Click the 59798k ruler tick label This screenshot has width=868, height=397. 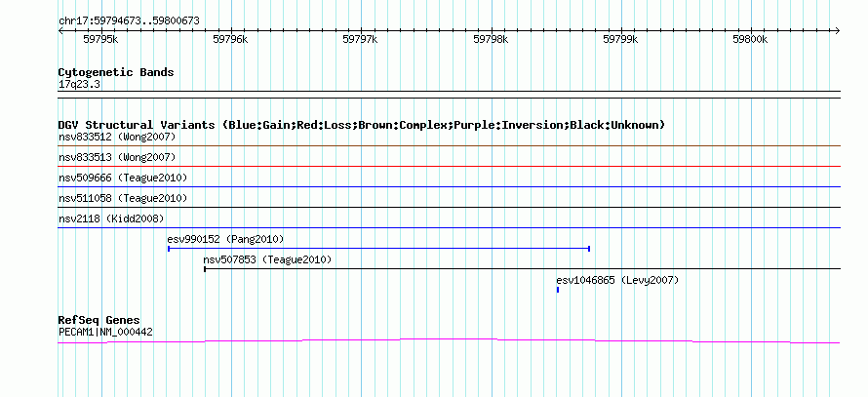(x=491, y=39)
